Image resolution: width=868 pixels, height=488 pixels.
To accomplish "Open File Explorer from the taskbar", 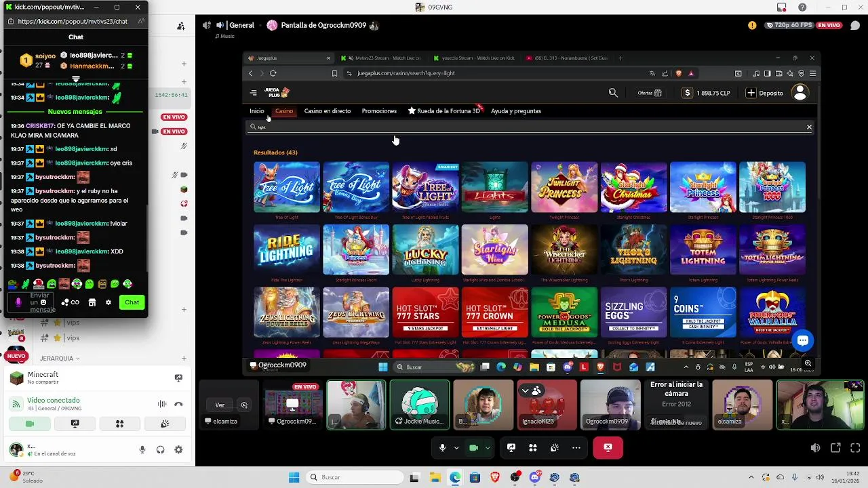I will point(435,477).
